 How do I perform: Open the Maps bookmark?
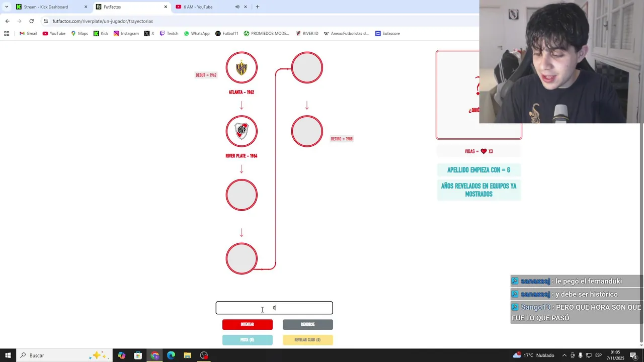point(79,34)
